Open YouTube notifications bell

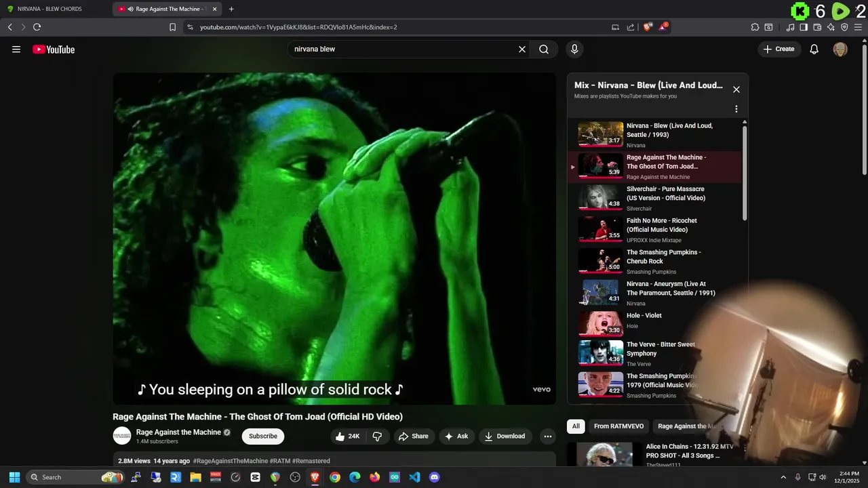pyautogui.click(x=814, y=49)
